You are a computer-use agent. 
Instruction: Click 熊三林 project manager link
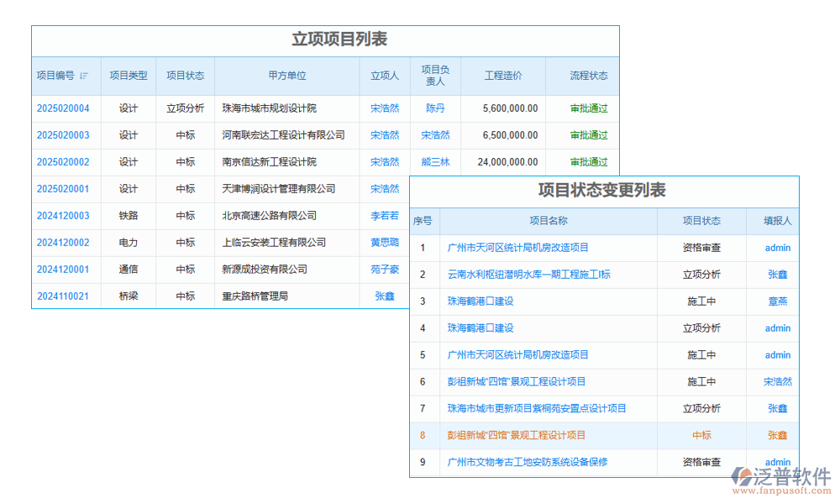click(435, 162)
